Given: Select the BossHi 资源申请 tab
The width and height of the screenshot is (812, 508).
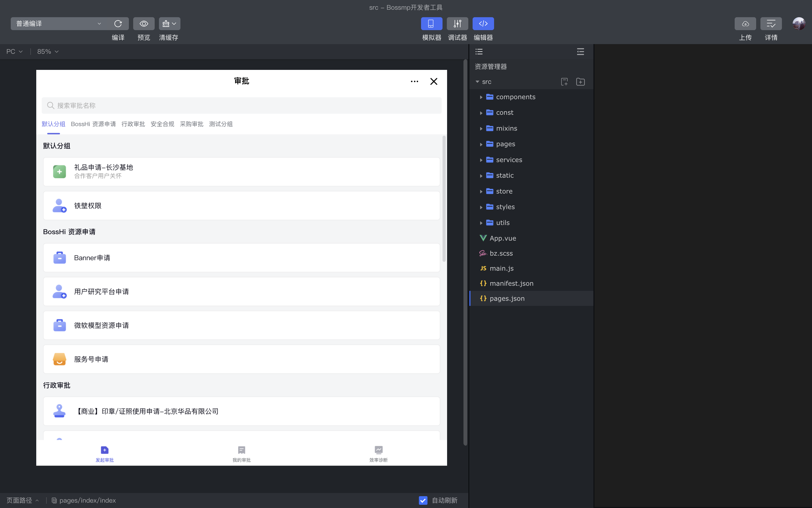Looking at the screenshot, I should [x=93, y=124].
